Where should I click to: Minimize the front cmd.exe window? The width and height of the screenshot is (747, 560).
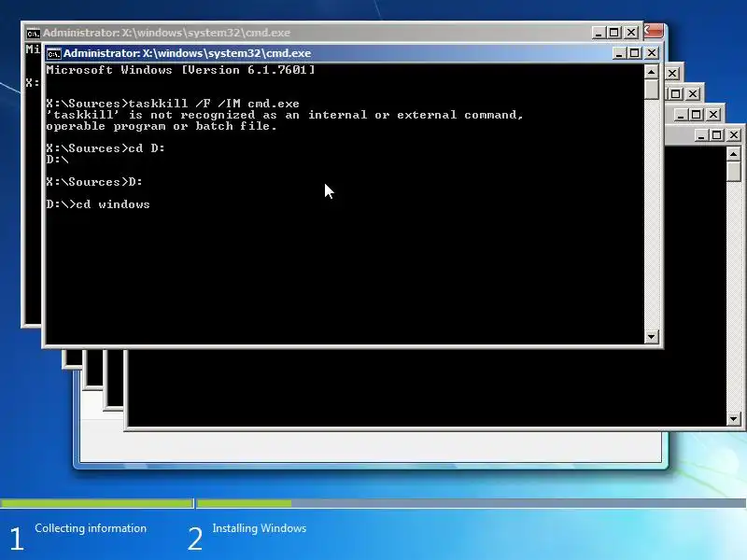(618, 53)
